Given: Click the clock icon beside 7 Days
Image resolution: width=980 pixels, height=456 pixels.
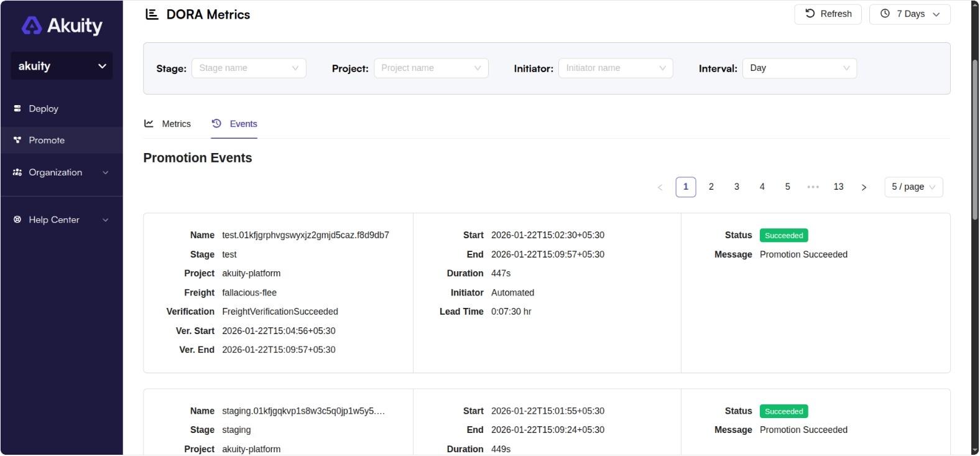Looking at the screenshot, I should tap(885, 14).
